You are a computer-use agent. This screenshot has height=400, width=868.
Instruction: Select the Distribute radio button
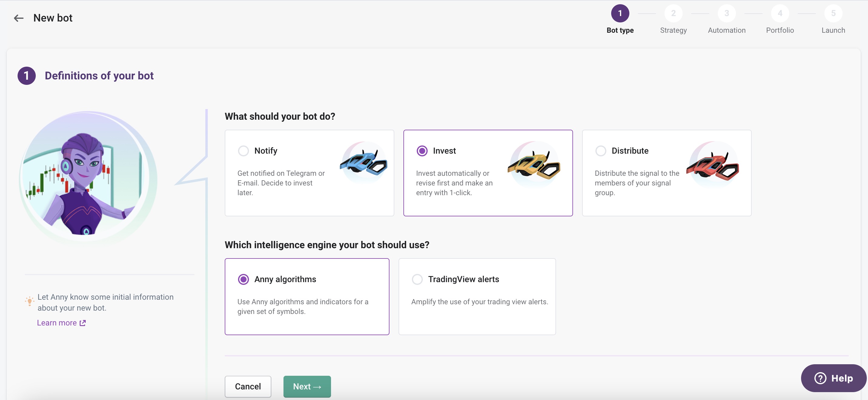[601, 151]
